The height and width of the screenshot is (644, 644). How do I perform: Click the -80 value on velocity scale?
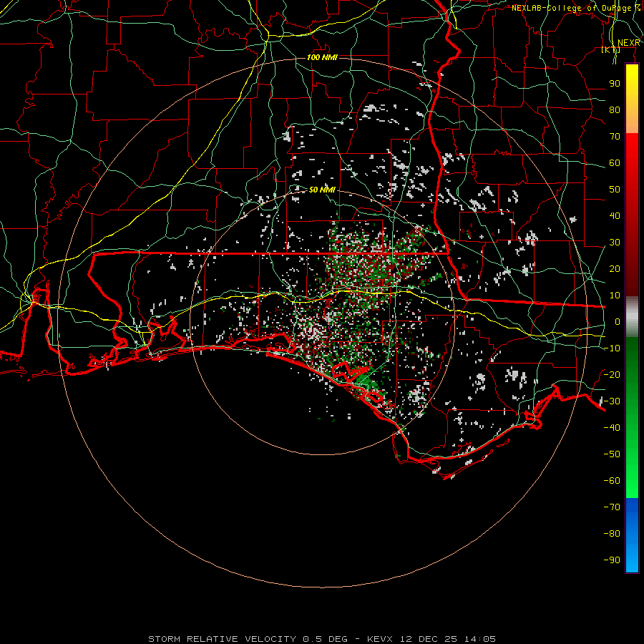(612, 534)
